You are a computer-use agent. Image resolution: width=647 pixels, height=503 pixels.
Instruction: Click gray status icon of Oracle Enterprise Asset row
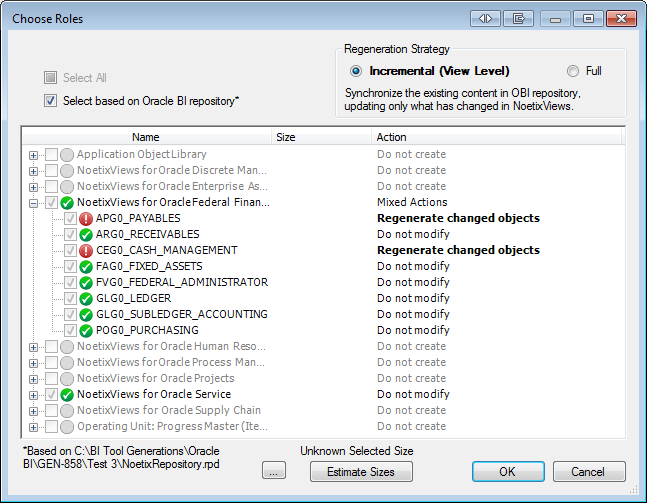67,187
